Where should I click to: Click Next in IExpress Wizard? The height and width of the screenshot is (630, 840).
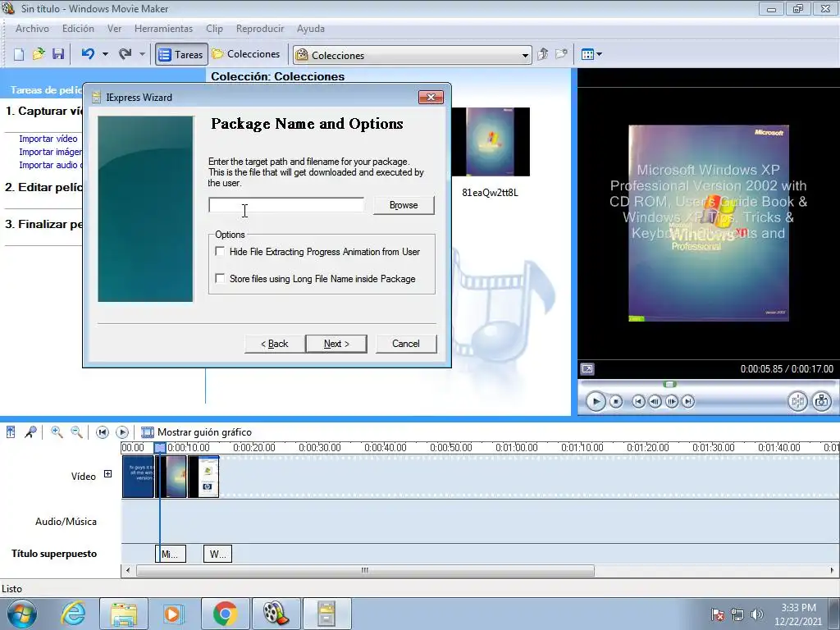[336, 344]
